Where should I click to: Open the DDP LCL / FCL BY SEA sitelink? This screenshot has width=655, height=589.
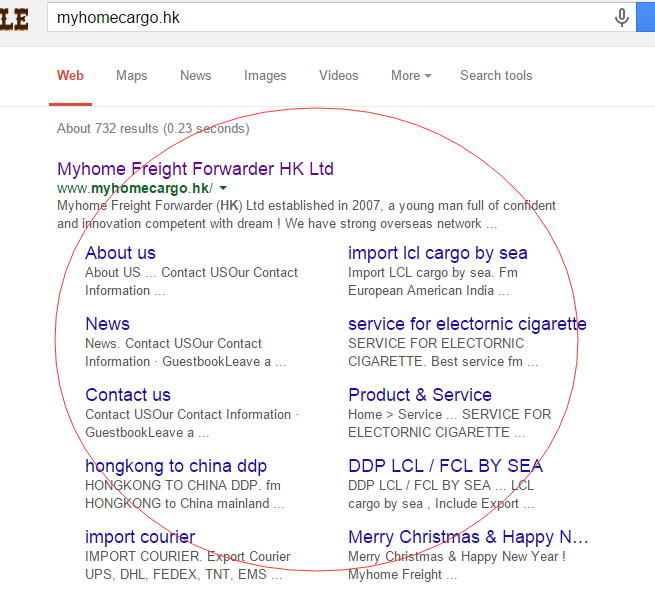445,466
